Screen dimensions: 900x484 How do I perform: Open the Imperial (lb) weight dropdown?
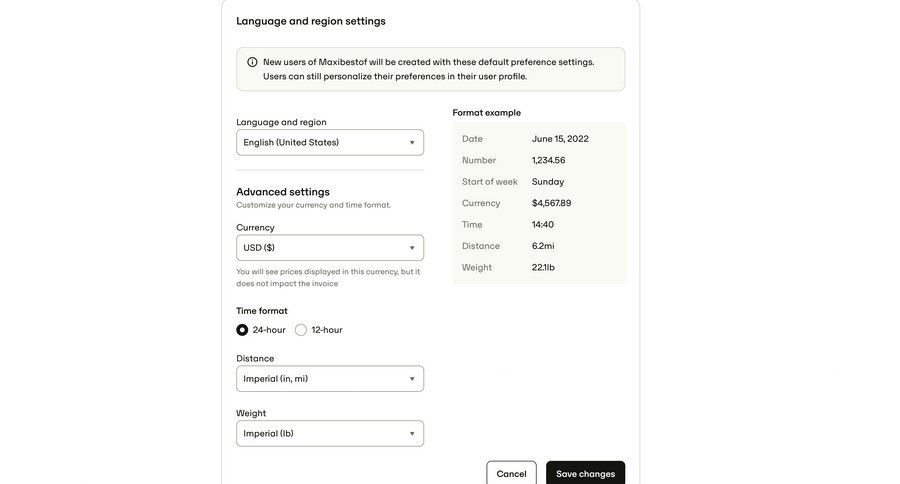pyautogui.click(x=330, y=434)
